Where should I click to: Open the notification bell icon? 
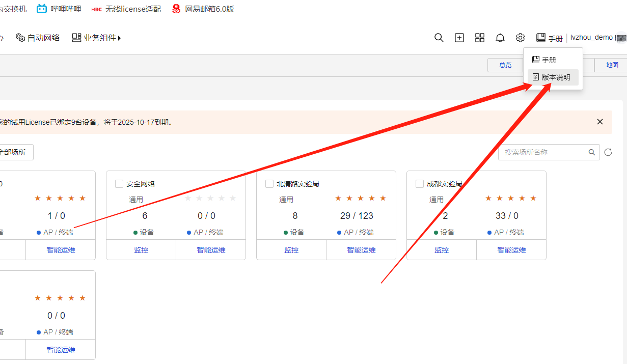[x=500, y=38]
